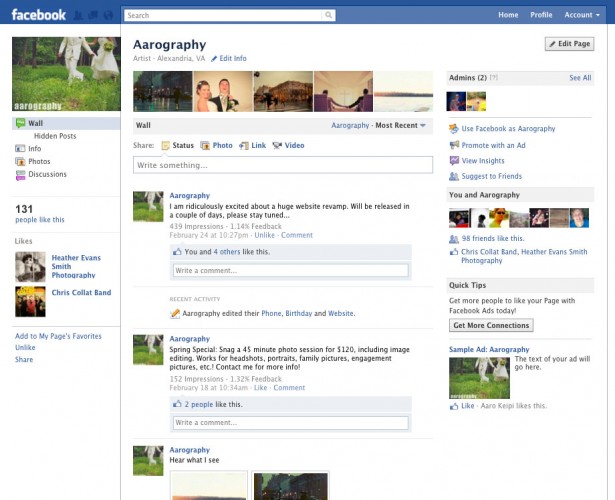Click the search magnifier icon
The image size is (615, 500).
328,15
